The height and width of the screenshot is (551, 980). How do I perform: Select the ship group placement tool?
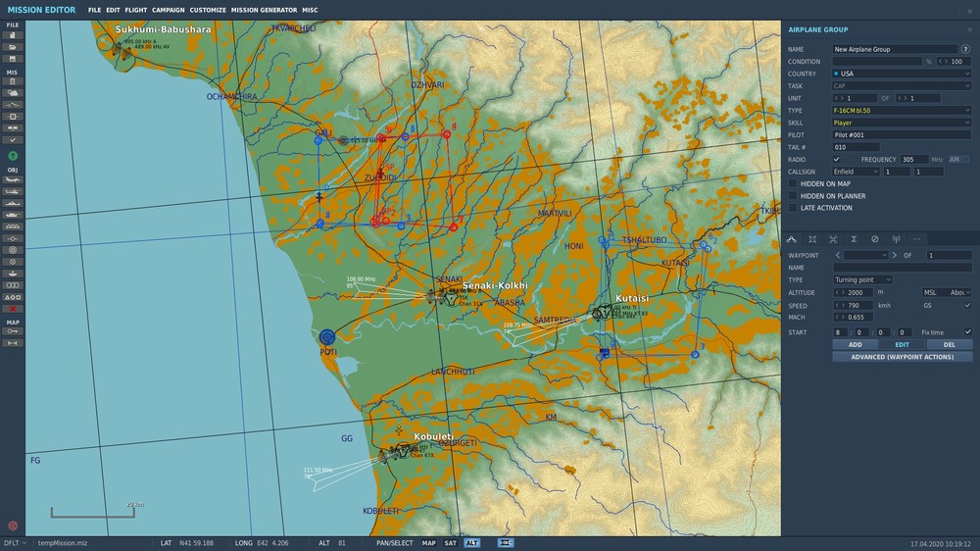point(13,203)
